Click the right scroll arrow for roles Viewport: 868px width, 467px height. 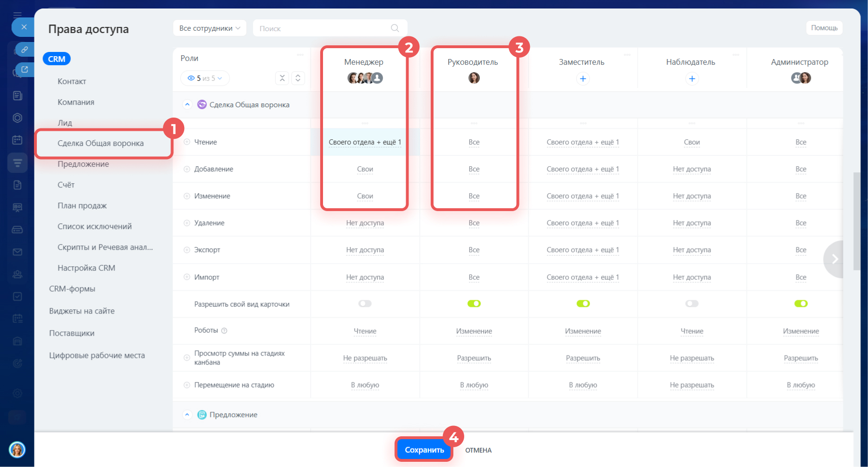tap(834, 259)
